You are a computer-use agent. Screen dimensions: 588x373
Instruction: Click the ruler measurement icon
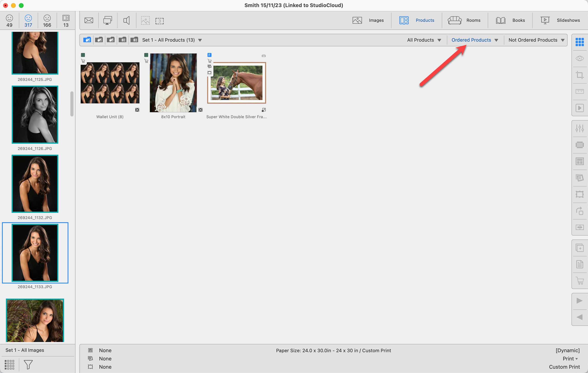[x=579, y=91]
